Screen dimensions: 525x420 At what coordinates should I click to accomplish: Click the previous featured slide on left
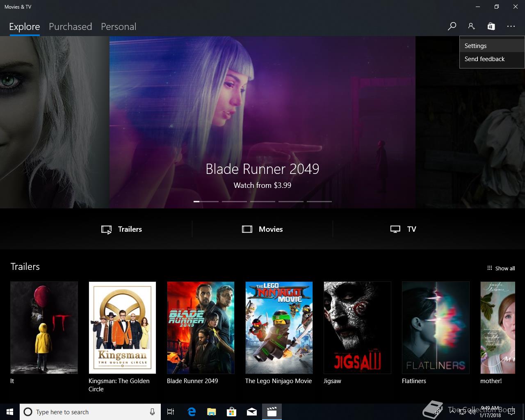55,122
